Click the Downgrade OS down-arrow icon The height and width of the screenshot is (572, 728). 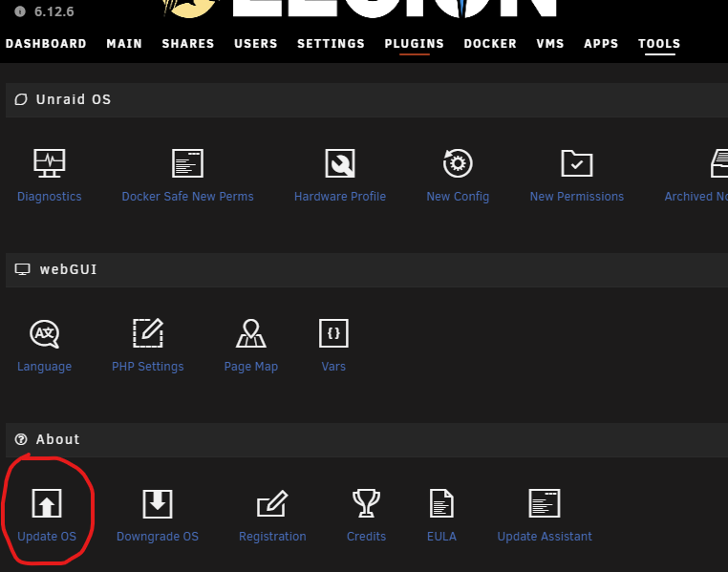[x=158, y=503]
